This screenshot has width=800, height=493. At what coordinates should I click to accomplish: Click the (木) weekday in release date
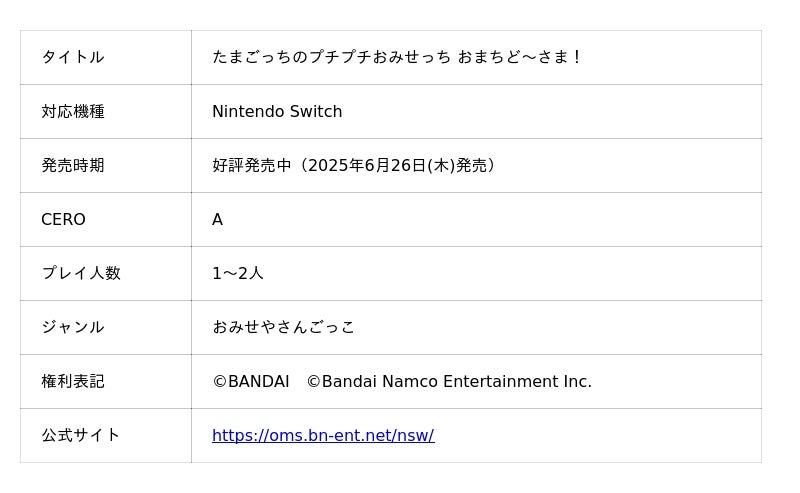pyautogui.click(x=441, y=166)
